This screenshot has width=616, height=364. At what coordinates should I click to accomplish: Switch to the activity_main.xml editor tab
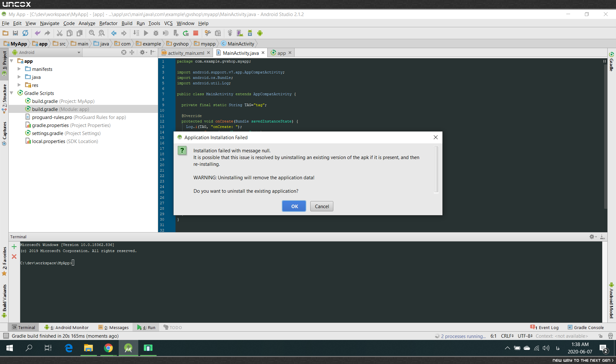point(186,53)
